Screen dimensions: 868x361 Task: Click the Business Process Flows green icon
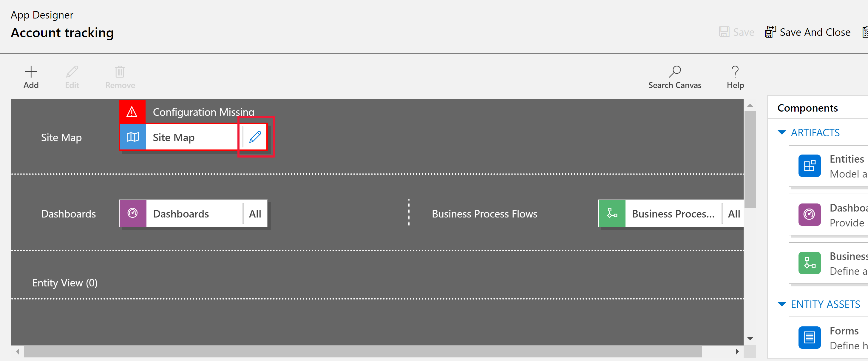[x=612, y=213]
